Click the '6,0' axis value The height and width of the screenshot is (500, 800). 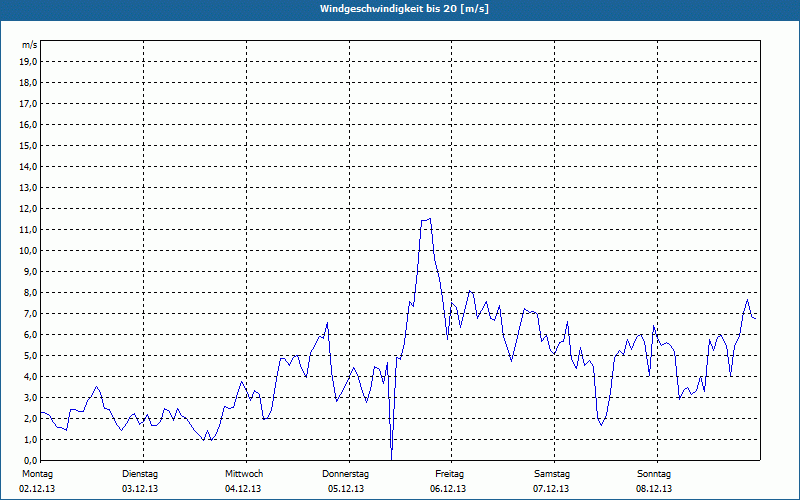[31, 335]
